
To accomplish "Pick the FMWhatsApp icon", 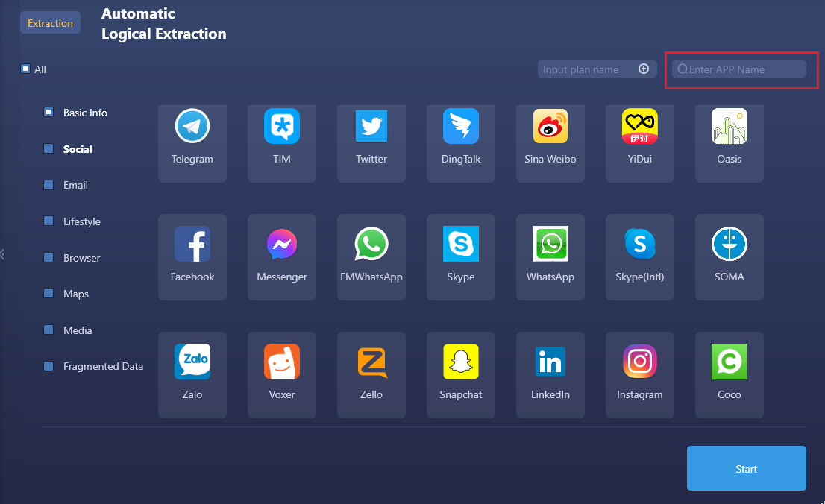I will [x=371, y=245].
